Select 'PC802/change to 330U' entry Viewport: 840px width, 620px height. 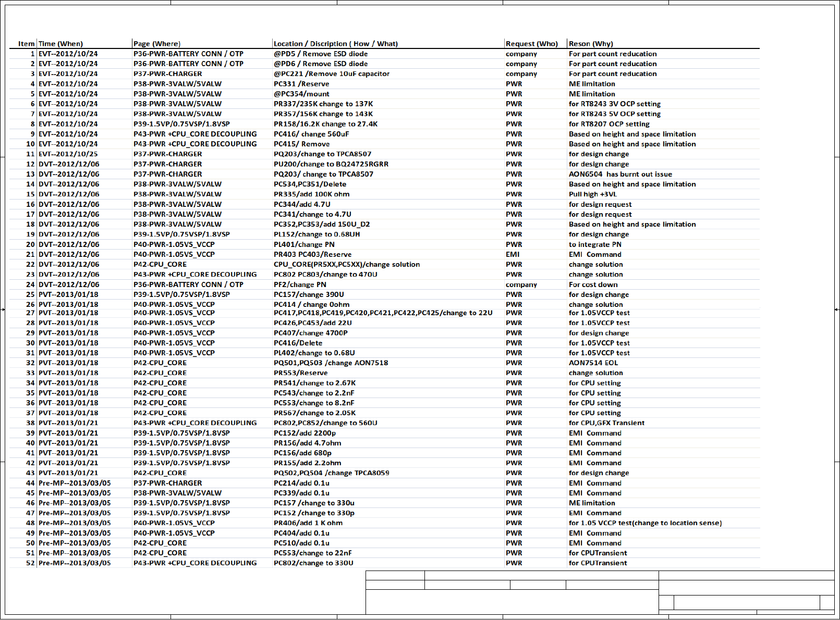click(313, 563)
